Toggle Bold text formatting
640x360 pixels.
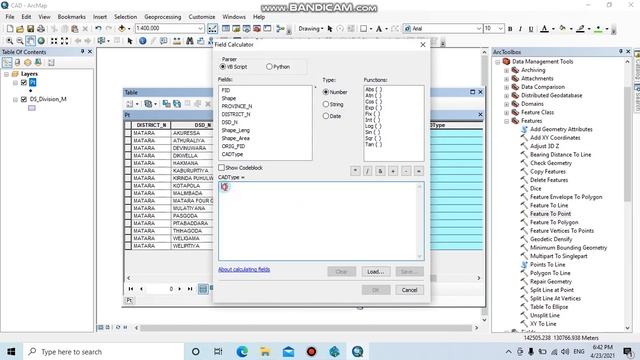point(510,29)
